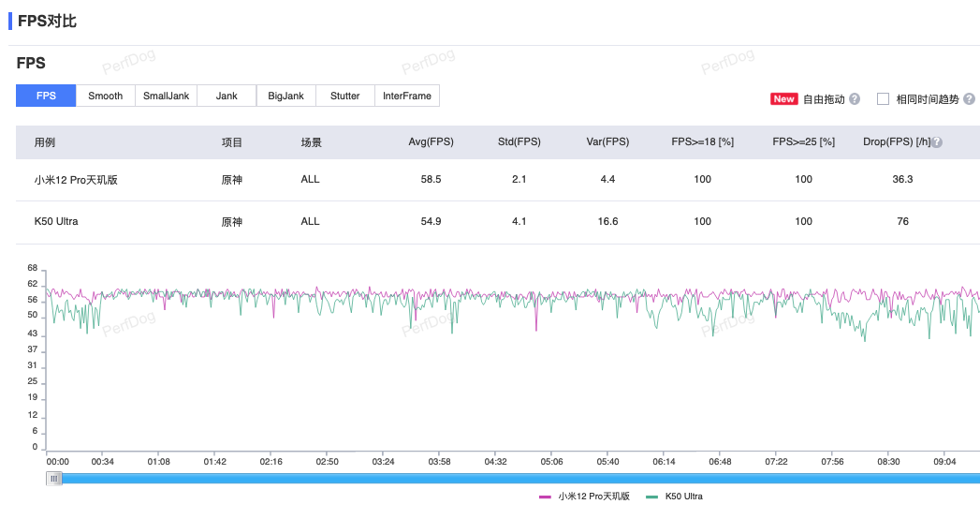Open the Drop(FPS) column help tooltip icon
Image resolution: width=980 pixels, height=519 pixels.
click(937, 142)
